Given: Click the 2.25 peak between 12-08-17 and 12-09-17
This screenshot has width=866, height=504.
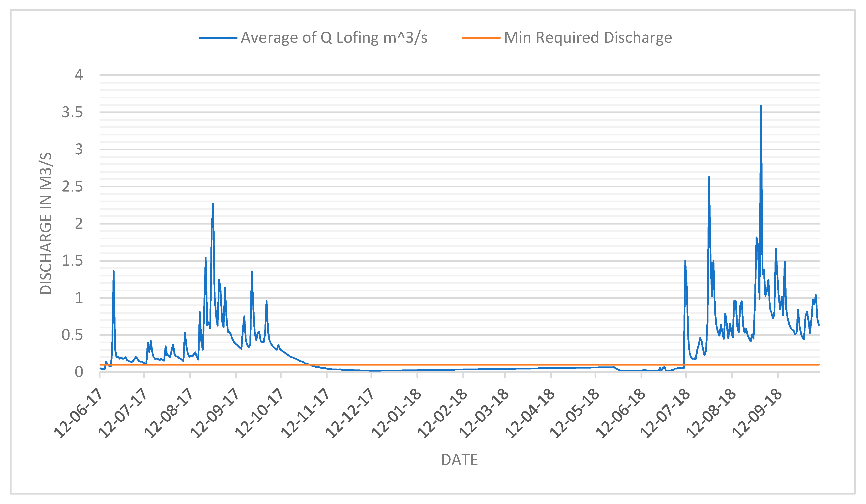Looking at the screenshot, I should (213, 204).
